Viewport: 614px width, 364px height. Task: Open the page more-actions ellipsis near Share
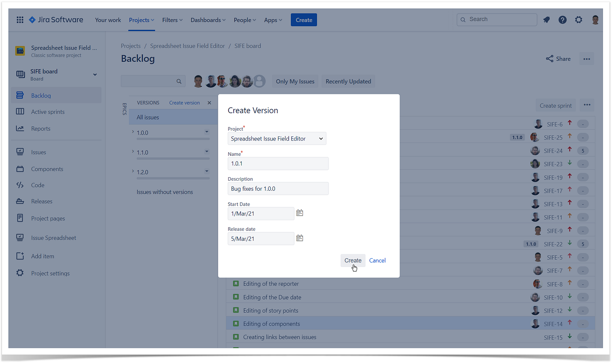coord(587,59)
